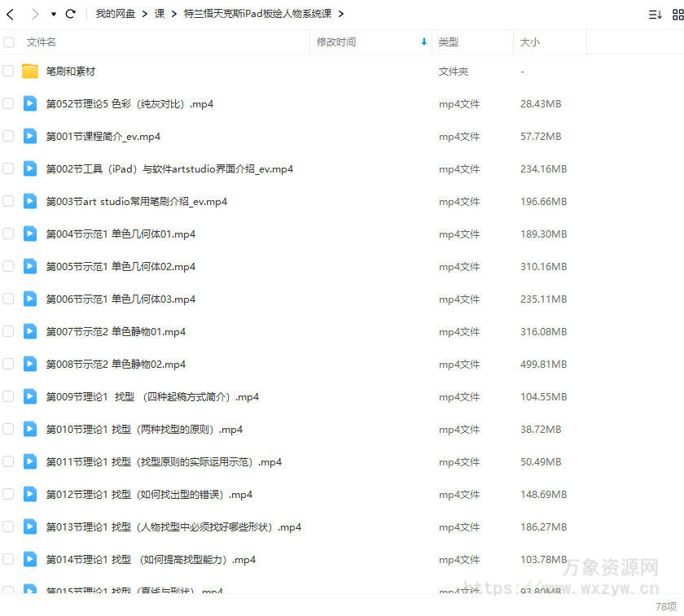Check the select-all checkbox in header row
This screenshot has width=684, height=616.
coord(10,42)
